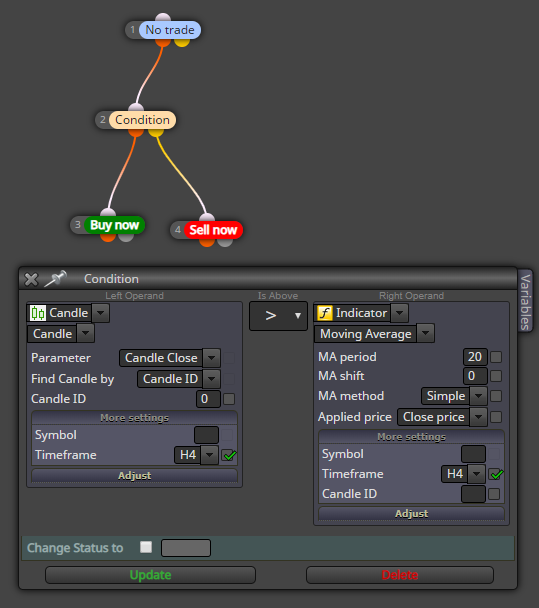Click the yellow output connector of No trade
Image resolution: width=539 pixels, height=608 pixels.
point(182,42)
